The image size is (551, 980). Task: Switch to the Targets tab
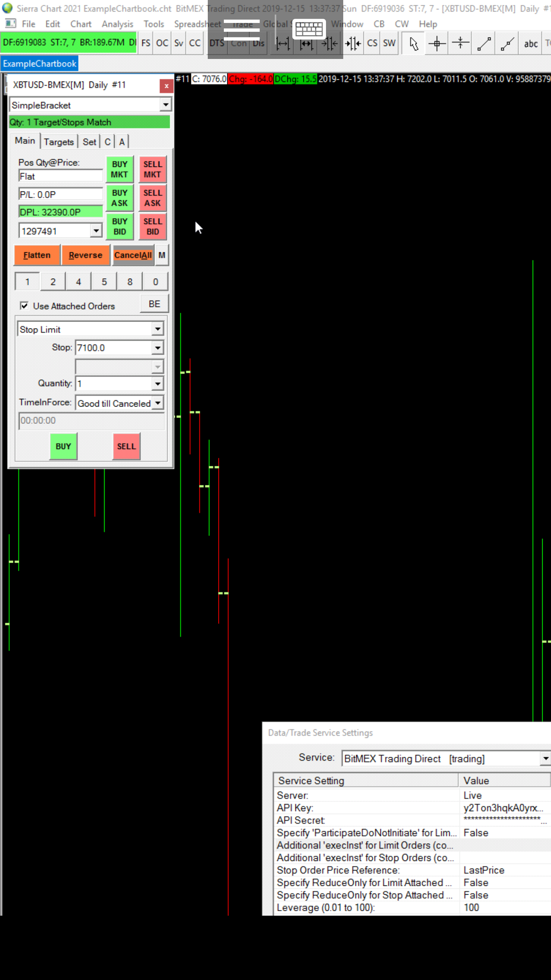[59, 142]
